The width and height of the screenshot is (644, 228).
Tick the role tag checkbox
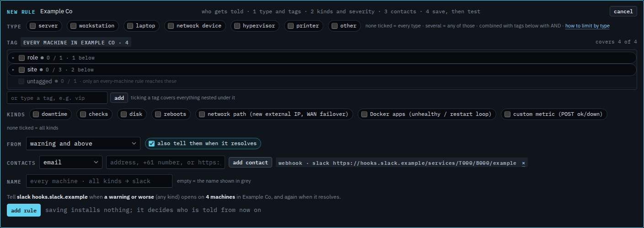21,58
